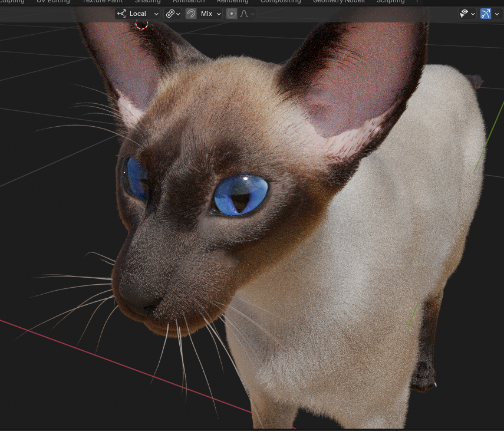This screenshot has width=504, height=431.
Task: Open proportional editing falloff curve menu
Action: tap(247, 14)
